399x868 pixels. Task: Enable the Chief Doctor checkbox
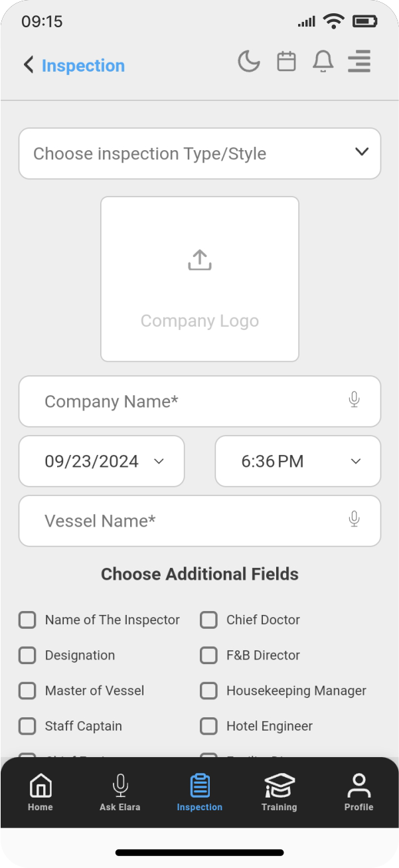(x=208, y=620)
